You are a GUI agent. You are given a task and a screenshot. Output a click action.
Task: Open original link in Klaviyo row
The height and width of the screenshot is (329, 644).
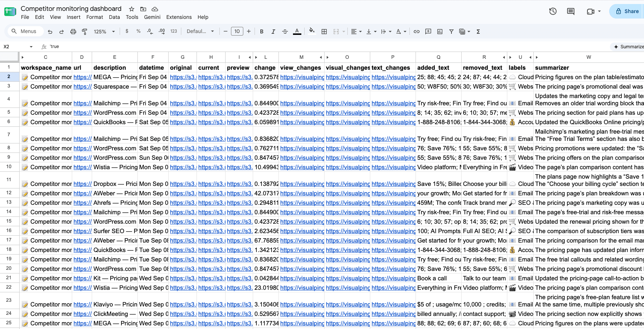tap(183, 304)
